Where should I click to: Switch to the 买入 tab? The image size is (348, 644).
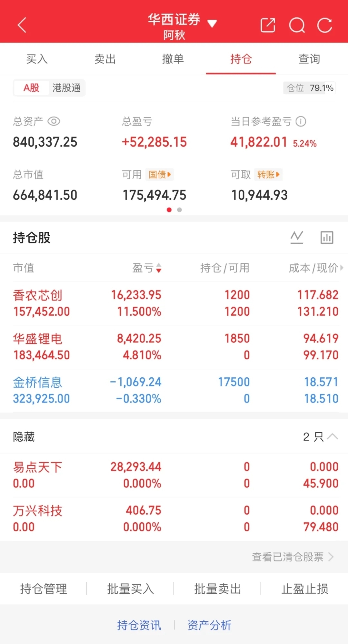pyautogui.click(x=37, y=59)
